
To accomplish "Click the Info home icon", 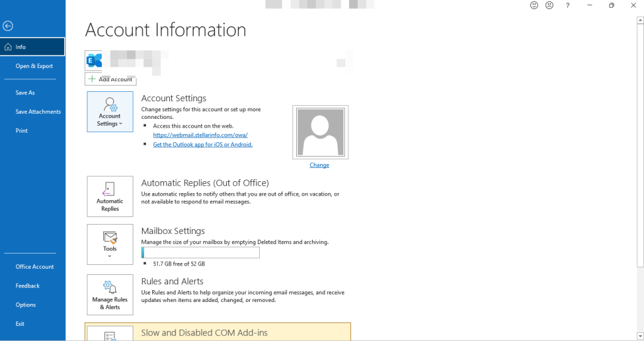I will pyautogui.click(x=8, y=47).
